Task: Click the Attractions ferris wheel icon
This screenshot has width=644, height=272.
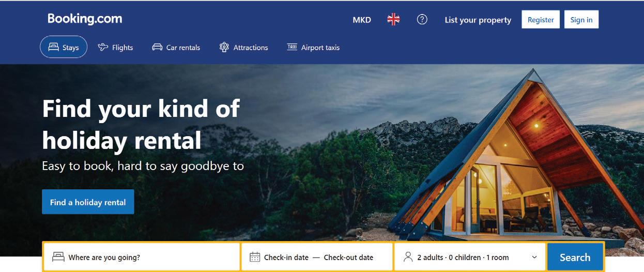Action: (224, 47)
